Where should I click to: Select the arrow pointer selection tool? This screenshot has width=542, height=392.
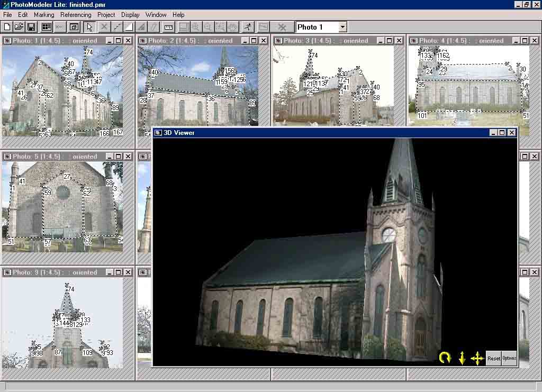click(x=89, y=27)
